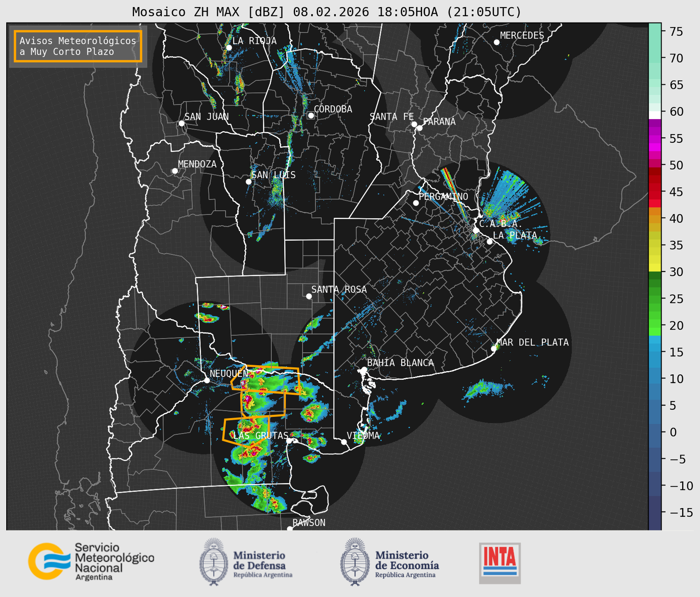Click the Servicio Meteorológico Nacional logo
Viewport: 700px width, 597px height.
click(91, 561)
